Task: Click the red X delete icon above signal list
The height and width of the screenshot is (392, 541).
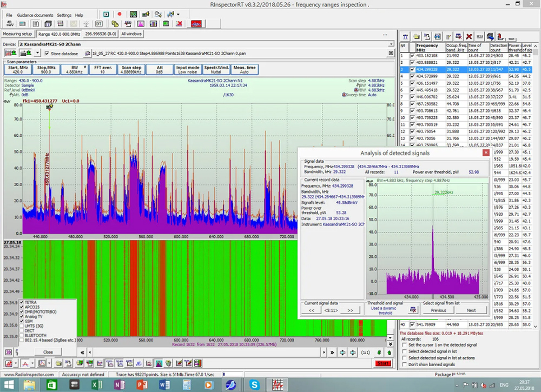Action: tap(469, 36)
